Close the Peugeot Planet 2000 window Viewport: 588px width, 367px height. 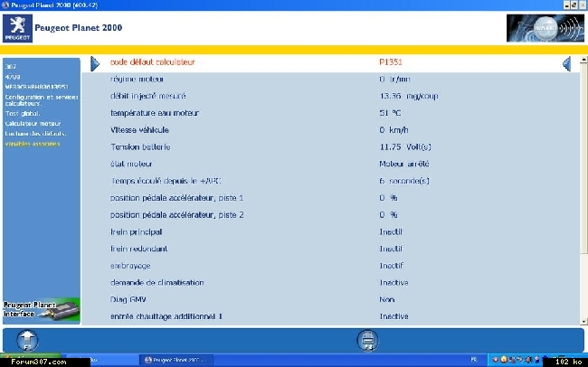pos(583,5)
